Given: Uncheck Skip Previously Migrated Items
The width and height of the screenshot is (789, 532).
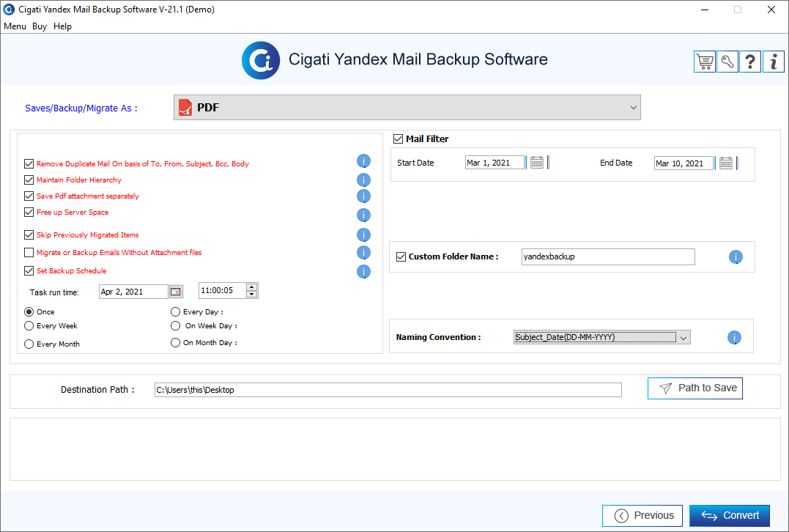Looking at the screenshot, I should 29,234.
